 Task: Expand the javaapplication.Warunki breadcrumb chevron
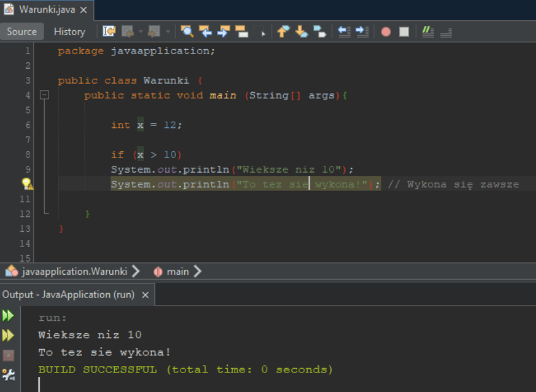click(135, 272)
